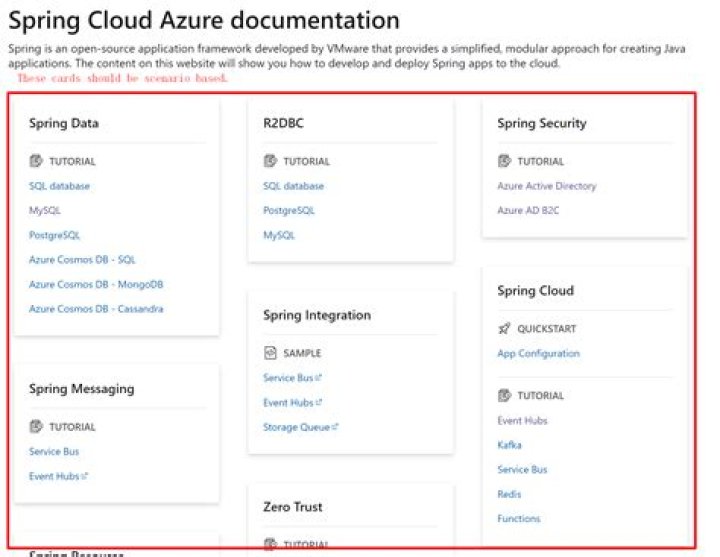
Task: Click the tutorial icon in Spring Security card
Action: [504, 161]
